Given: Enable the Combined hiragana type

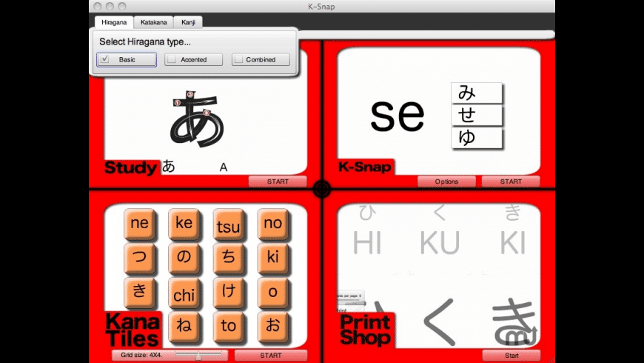Looking at the screenshot, I should pos(261,59).
